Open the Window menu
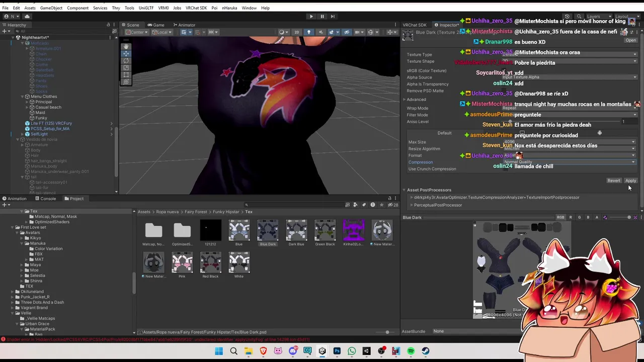This screenshot has width=644, height=362. [249, 8]
